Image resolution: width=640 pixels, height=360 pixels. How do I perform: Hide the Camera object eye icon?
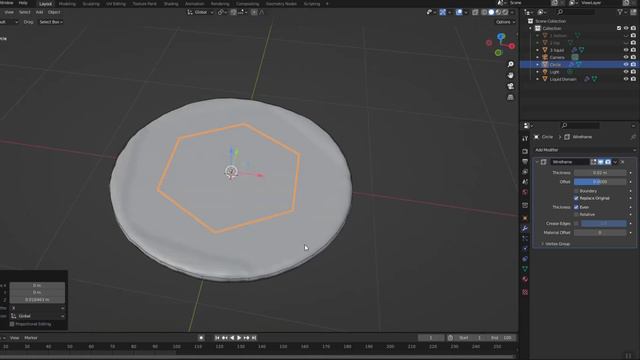[626, 57]
